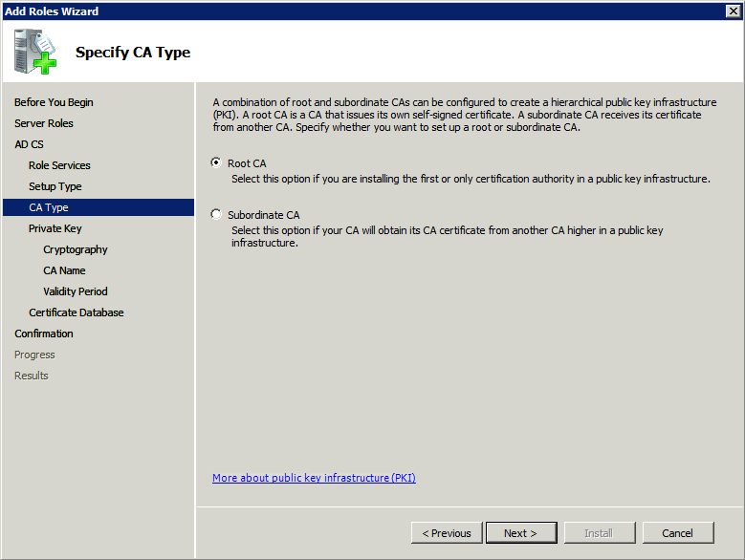This screenshot has height=560, width=745.
Task: Click the server roles wizard icon
Action: click(x=35, y=52)
